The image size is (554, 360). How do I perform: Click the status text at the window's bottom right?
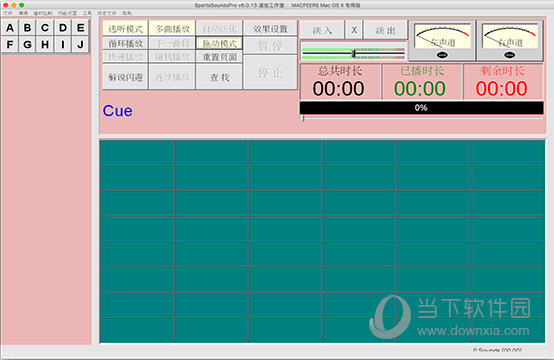[x=497, y=350]
